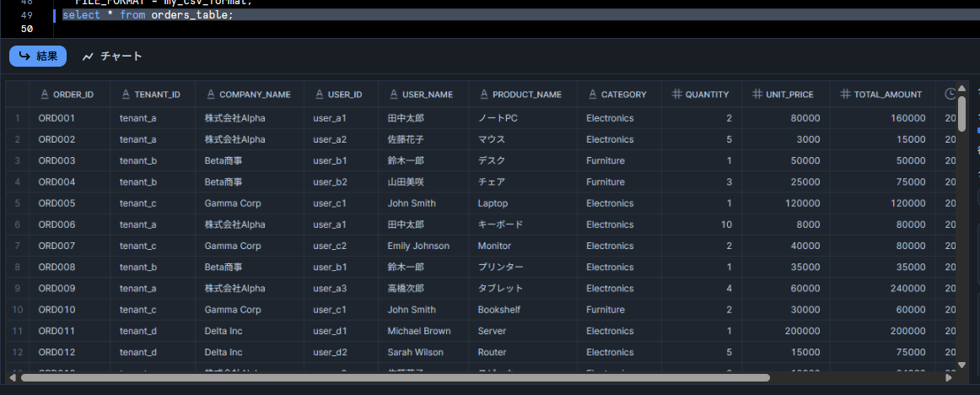The width and height of the screenshot is (980, 395).
Task: Click row number 1
Action: [x=18, y=118]
